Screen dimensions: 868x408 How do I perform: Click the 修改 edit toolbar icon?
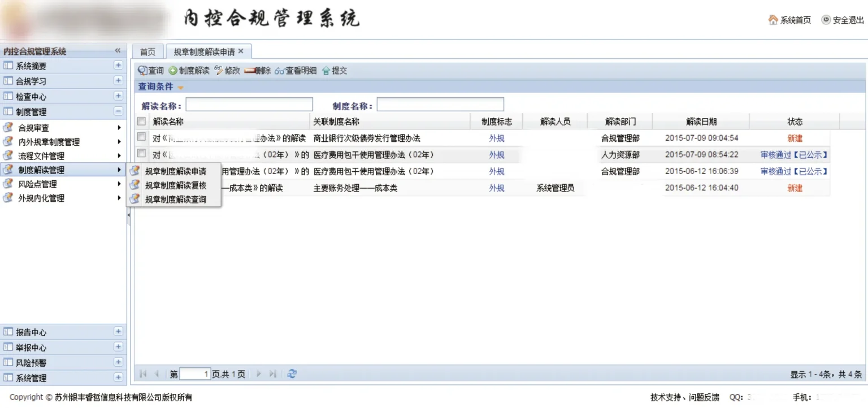(219, 71)
